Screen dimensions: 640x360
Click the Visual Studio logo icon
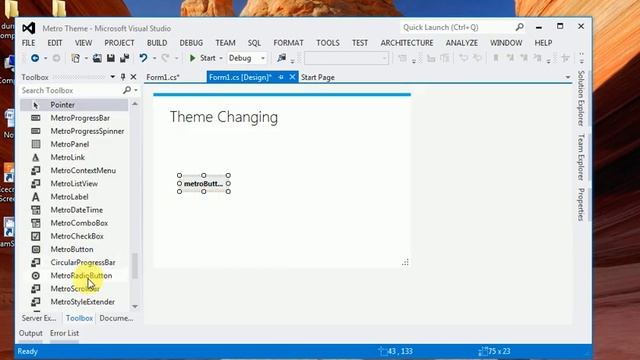point(29,28)
